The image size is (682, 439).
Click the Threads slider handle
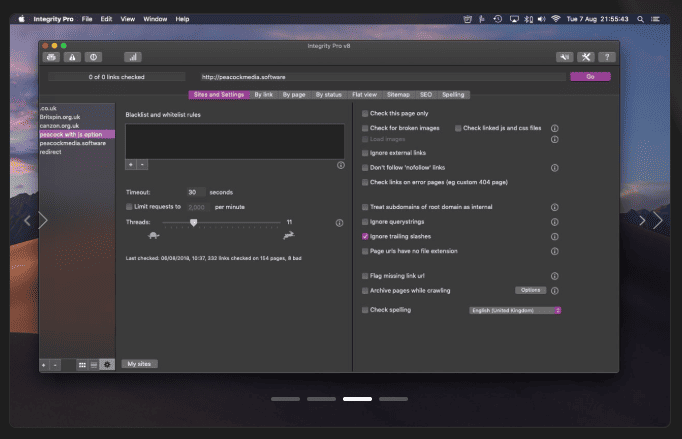(194, 223)
